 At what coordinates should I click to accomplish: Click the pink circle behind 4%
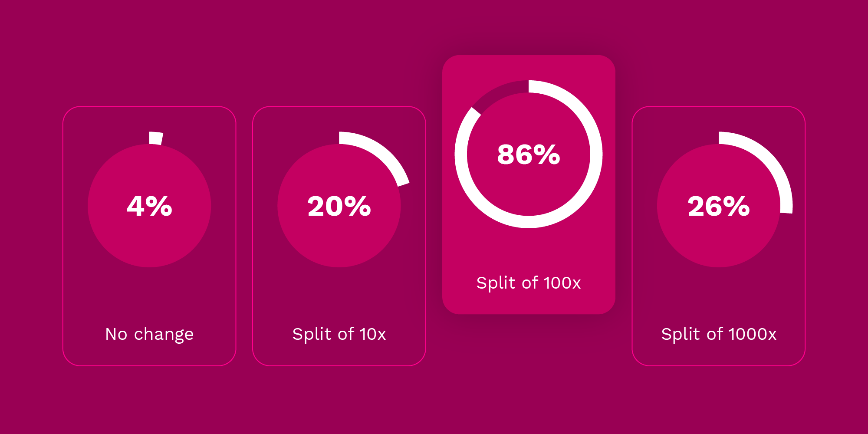(149, 243)
